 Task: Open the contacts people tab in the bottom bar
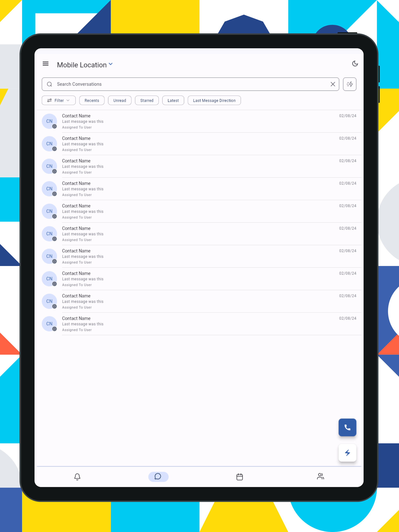[320, 476]
